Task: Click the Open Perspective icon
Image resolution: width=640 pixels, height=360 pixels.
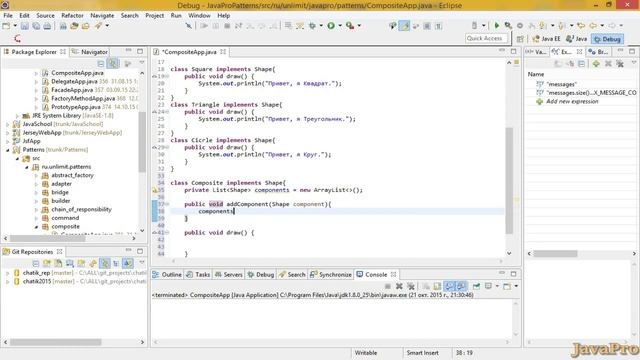Action: [520, 39]
